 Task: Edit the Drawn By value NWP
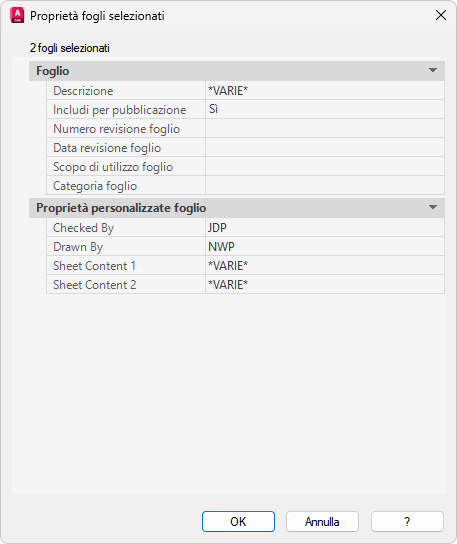point(325,247)
